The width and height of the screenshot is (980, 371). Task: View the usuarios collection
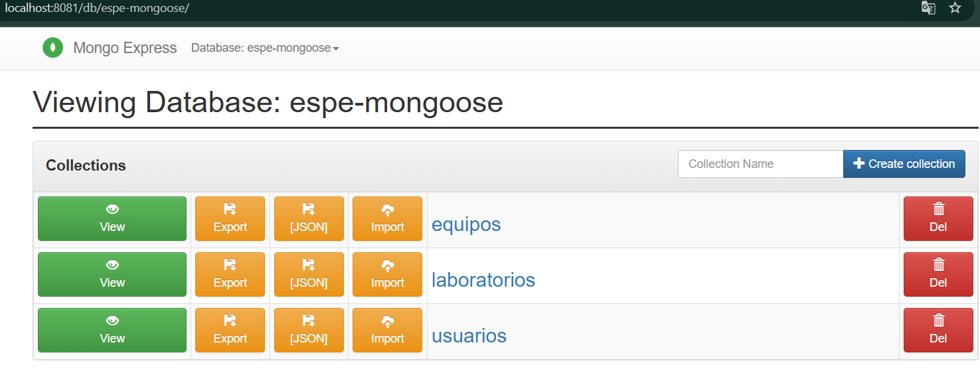click(112, 331)
